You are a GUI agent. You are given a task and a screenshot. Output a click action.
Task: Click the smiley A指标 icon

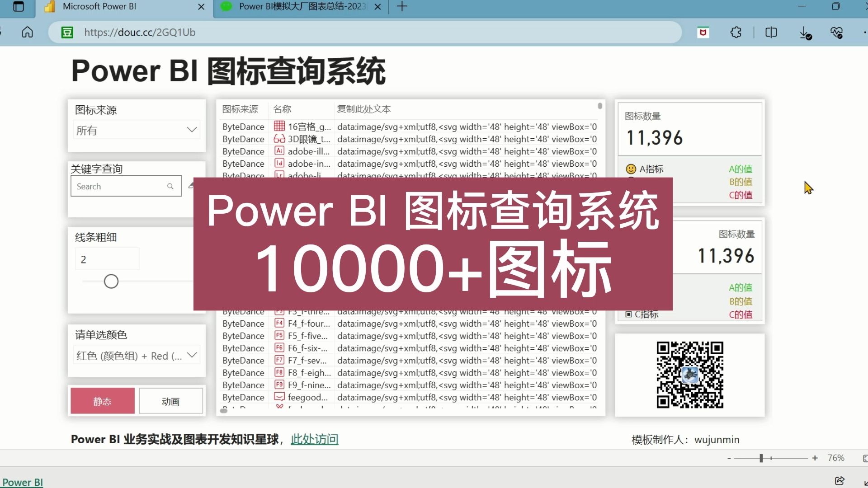click(631, 169)
